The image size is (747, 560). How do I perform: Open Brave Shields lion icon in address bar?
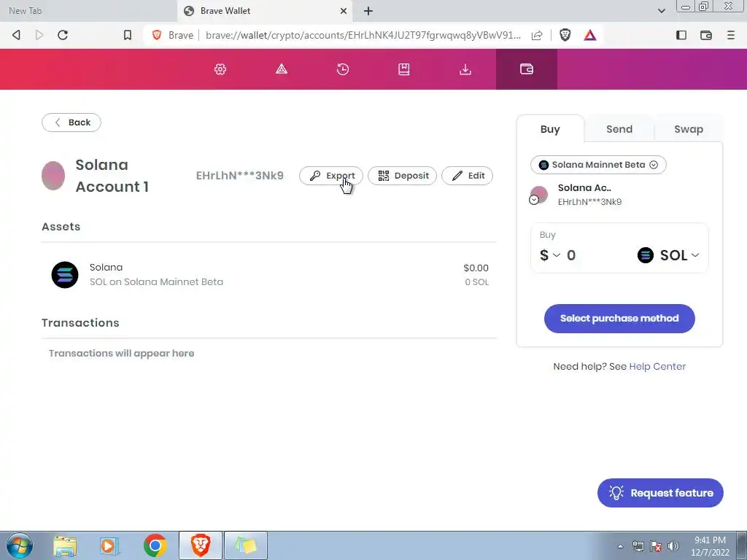(565, 35)
